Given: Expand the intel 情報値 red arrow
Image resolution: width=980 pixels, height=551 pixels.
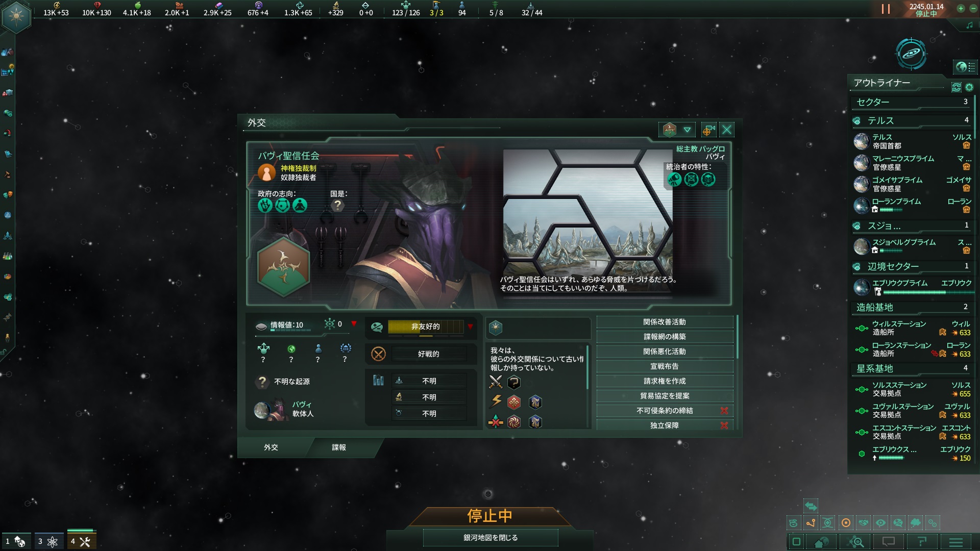Looking at the screenshot, I should [354, 324].
